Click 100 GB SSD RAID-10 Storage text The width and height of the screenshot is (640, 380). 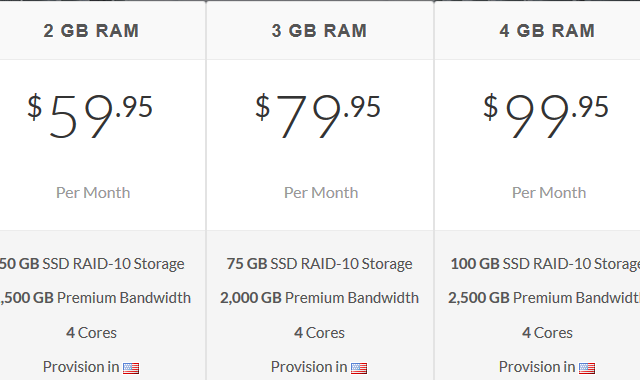(545, 264)
